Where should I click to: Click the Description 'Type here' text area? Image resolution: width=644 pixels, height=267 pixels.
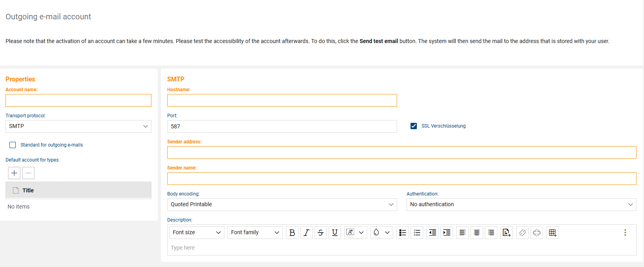(x=402, y=248)
